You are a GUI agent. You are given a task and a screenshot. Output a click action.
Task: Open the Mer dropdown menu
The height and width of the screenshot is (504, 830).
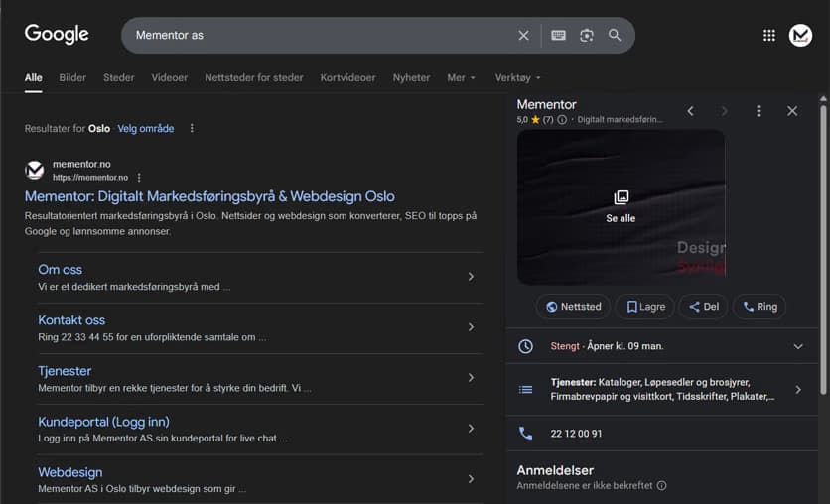462,77
